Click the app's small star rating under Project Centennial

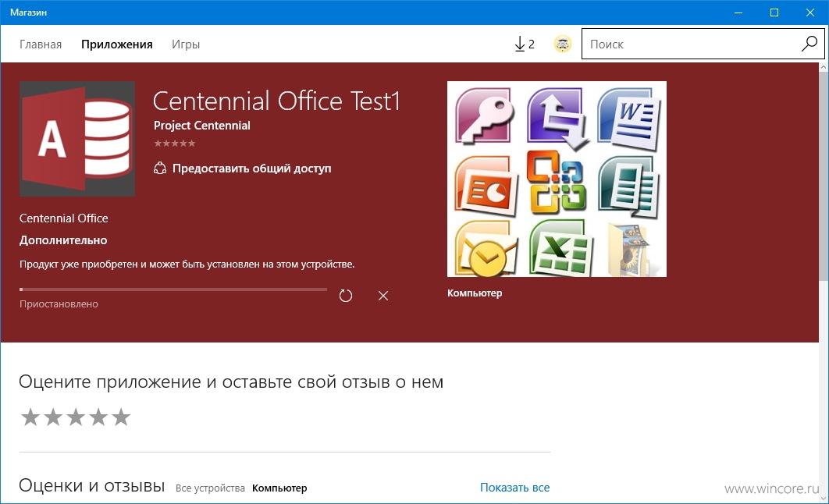(x=175, y=144)
